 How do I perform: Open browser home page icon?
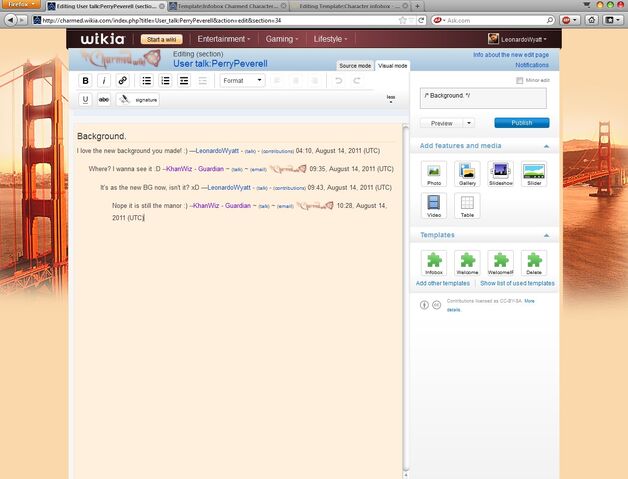[x=592, y=20]
